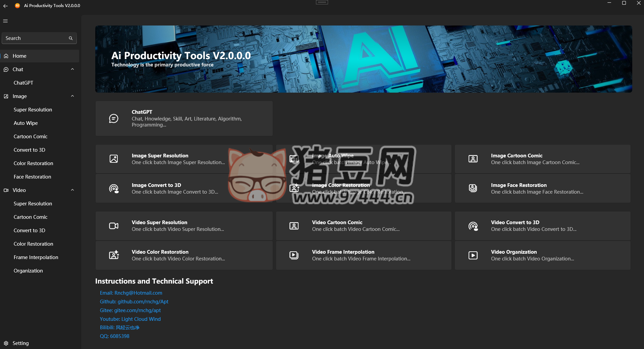Collapse the Chat section chevron

[72, 69]
